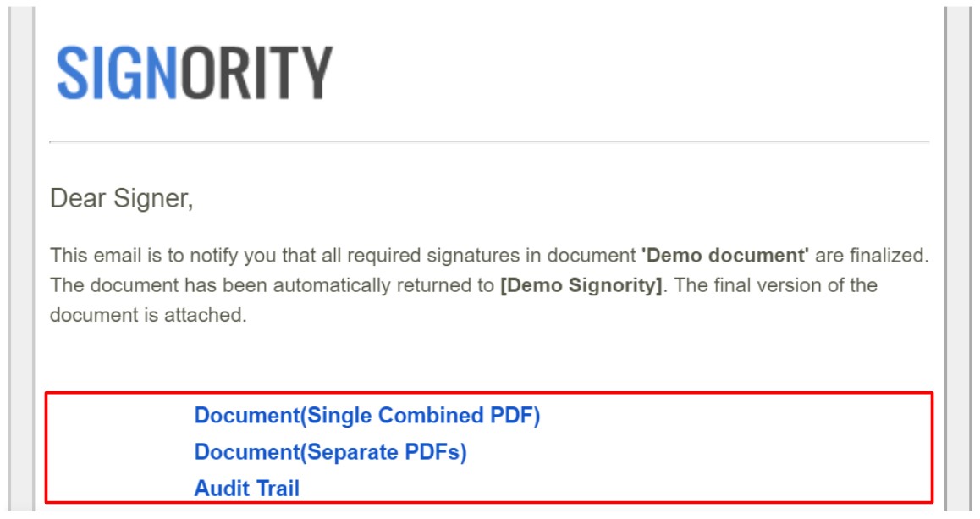Viewport: 980px width, 519px height.
Task: Click the left gray margin bar
Action: (22, 259)
